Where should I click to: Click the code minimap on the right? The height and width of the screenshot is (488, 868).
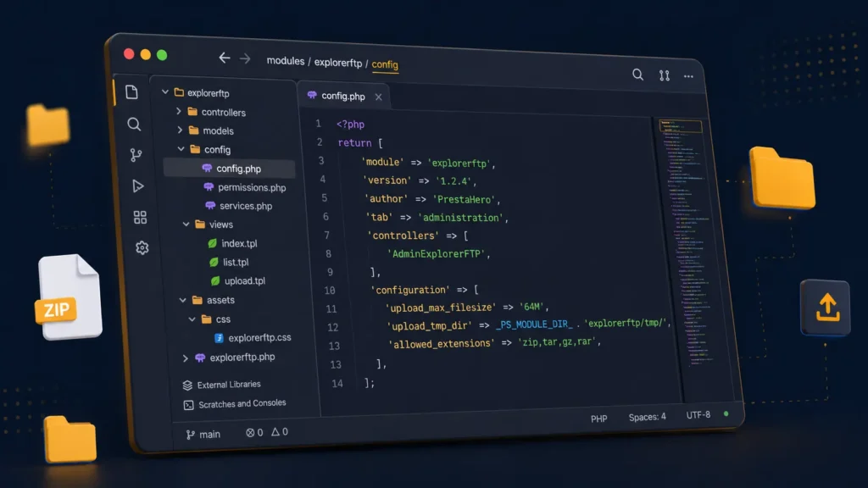coord(685,242)
